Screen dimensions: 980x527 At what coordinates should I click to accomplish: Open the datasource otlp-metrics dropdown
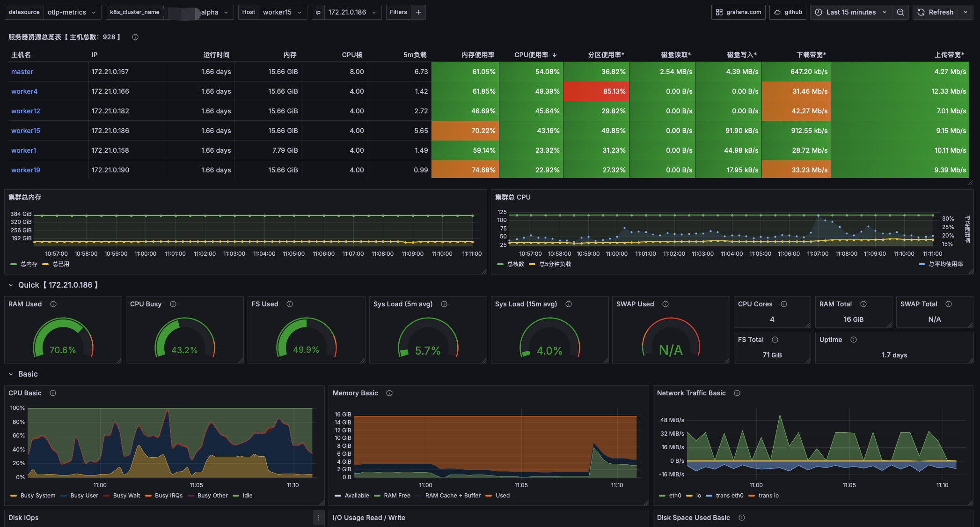pyautogui.click(x=72, y=12)
